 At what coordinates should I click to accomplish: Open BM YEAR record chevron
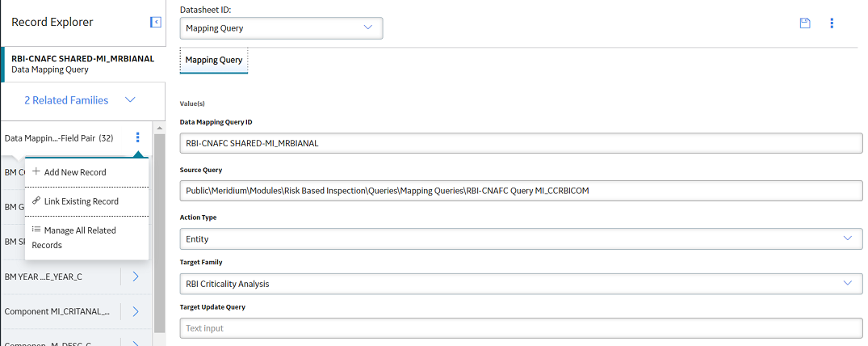pos(136,276)
